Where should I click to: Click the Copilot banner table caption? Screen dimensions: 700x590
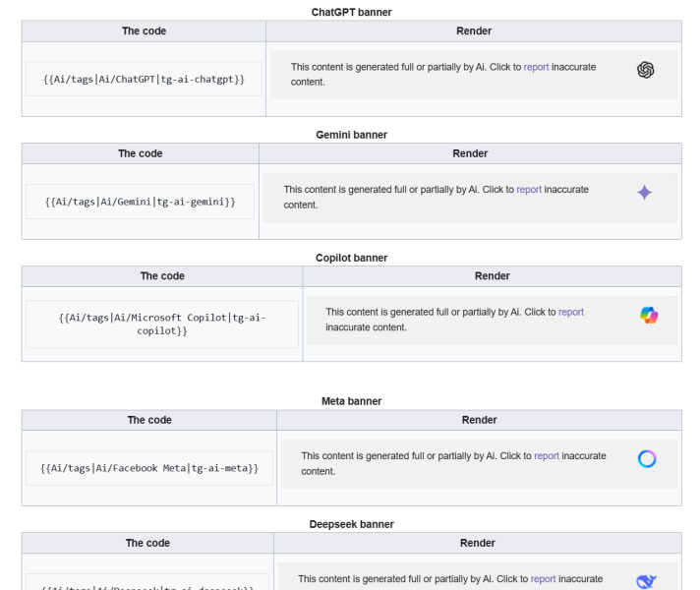[351, 258]
